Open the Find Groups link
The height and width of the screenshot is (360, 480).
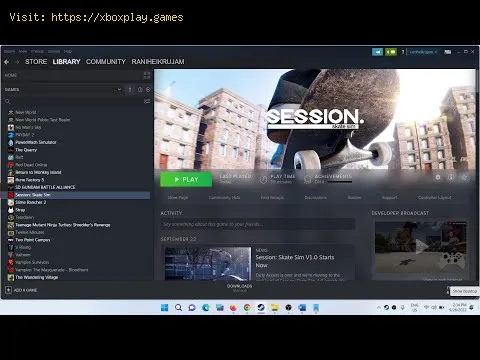(272, 198)
